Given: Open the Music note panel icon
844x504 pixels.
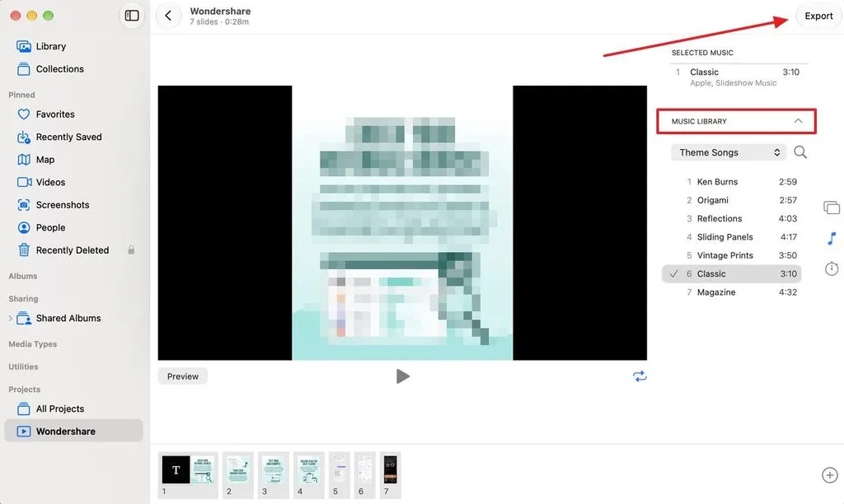Looking at the screenshot, I should (x=832, y=238).
